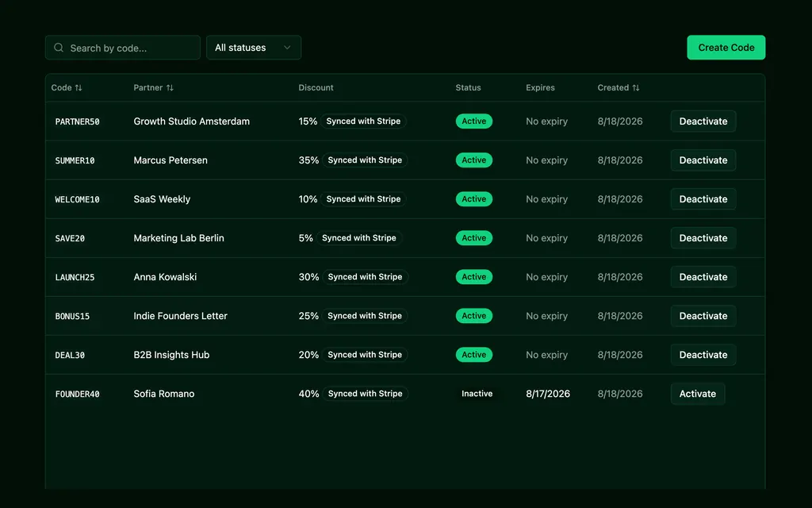Select partner Sofia Romano
This screenshot has height=508, width=812.
pyautogui.click(x=164, y=394)
